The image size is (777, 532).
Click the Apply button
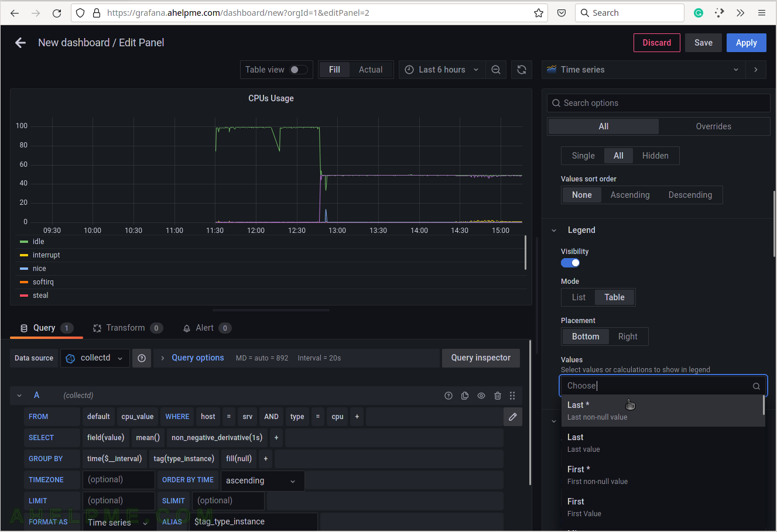747,43
